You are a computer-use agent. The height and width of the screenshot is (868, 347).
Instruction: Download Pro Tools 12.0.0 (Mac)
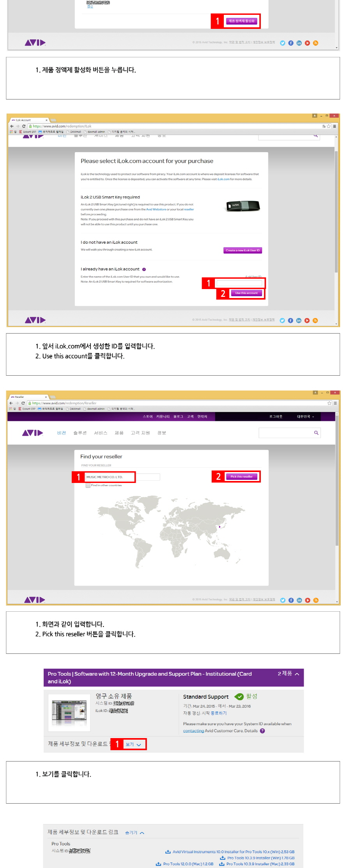(185, 864)
